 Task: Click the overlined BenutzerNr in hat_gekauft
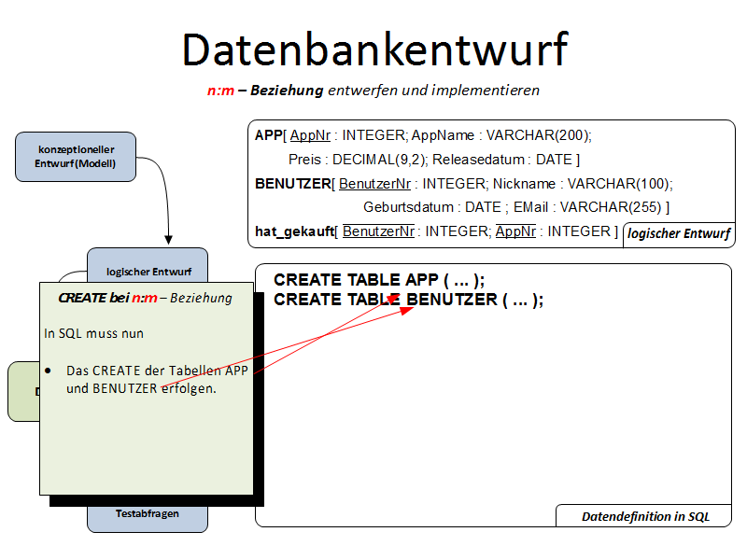tap(378, 231)
